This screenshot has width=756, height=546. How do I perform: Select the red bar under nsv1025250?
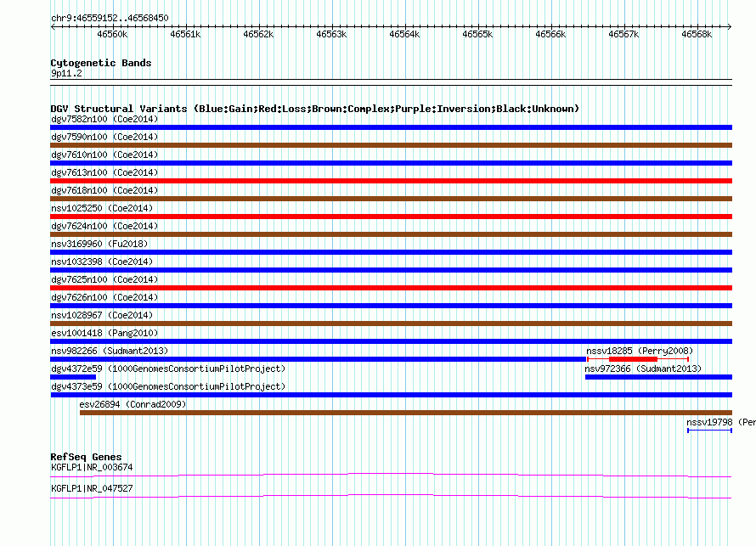click(x=391, y=217)
